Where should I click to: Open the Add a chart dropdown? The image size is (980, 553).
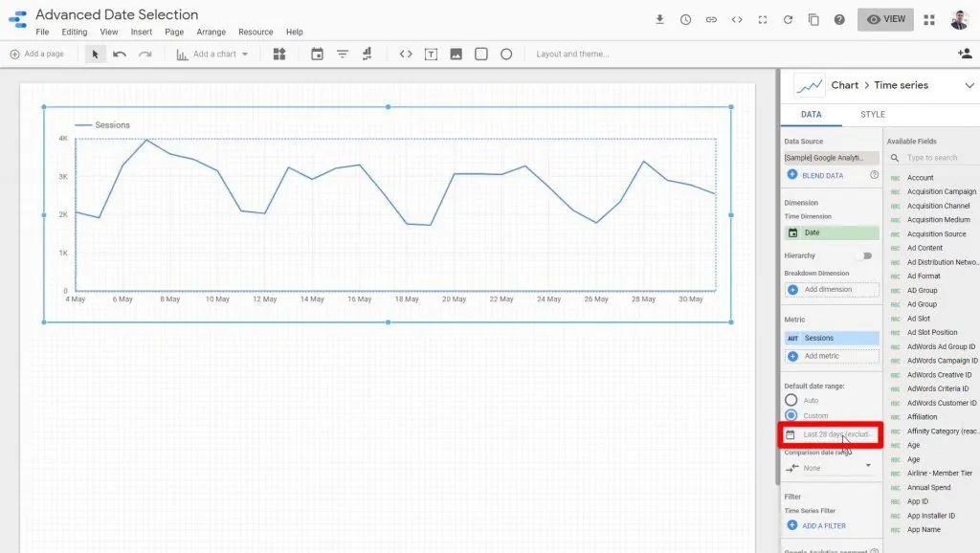point(212,55)
